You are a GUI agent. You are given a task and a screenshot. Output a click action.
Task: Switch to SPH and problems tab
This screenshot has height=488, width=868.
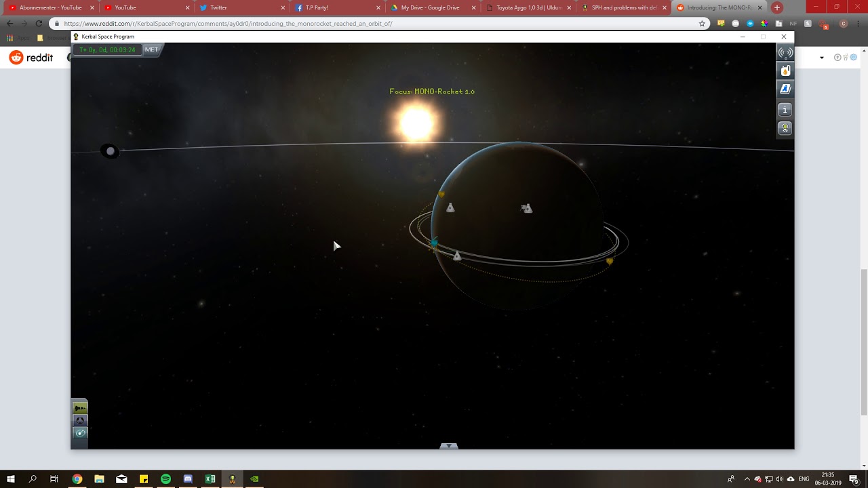point(625,7)
